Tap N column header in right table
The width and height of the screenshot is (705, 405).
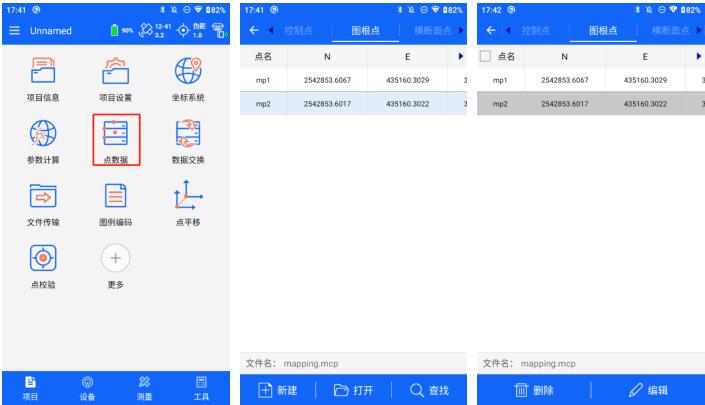[x=564, y=57]
